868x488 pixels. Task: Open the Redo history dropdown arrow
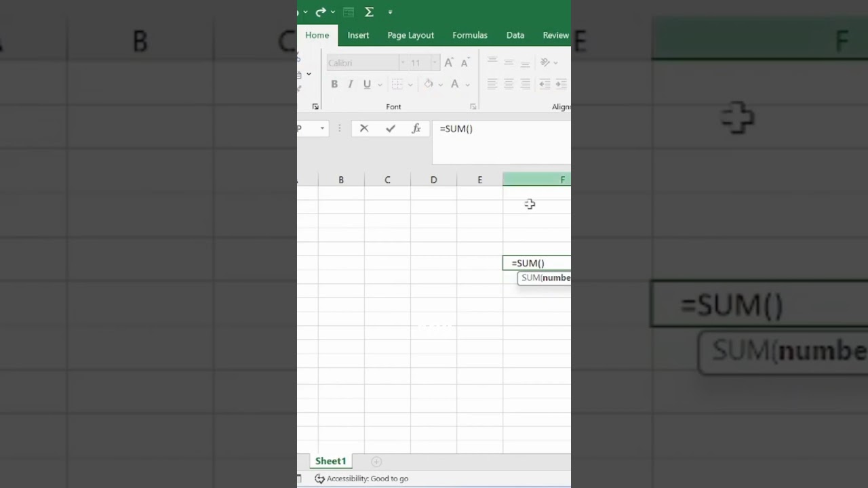tap(333, 12)
